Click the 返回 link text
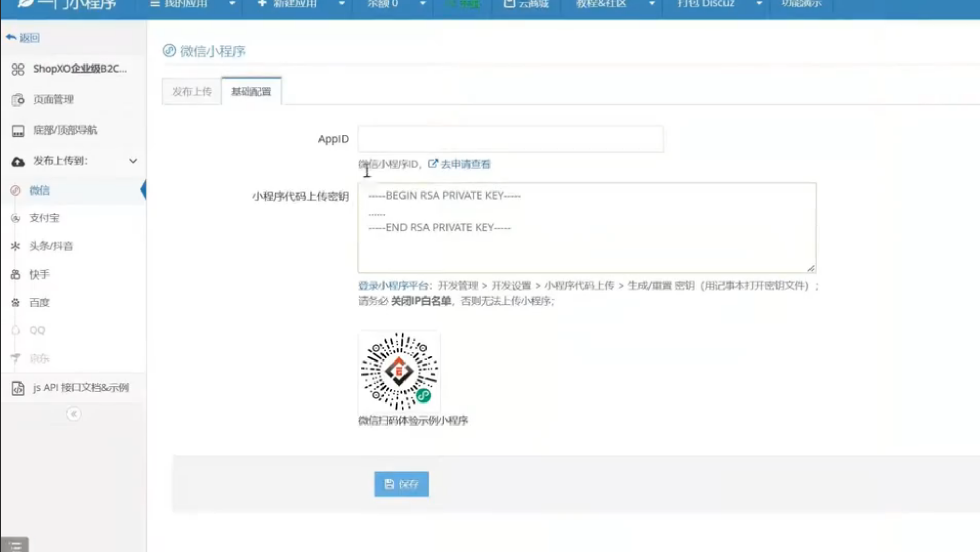The height and width of the screenshot is (552, 980). [x=30, y=38]
